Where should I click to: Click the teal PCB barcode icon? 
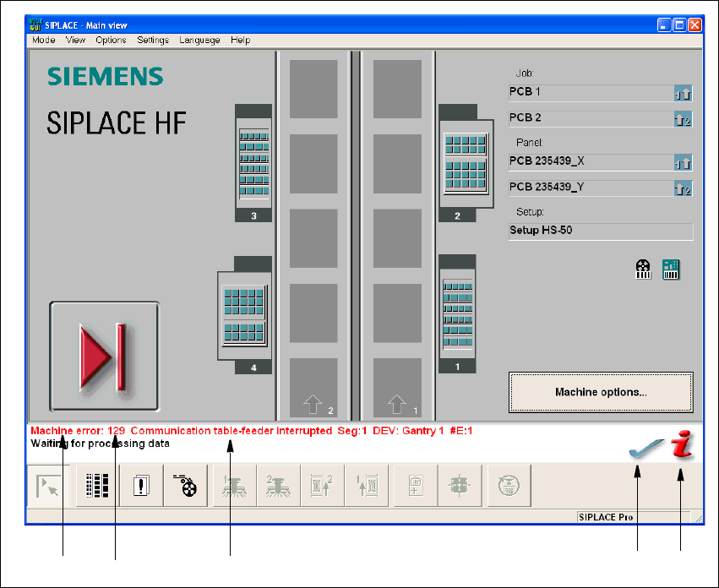coord(671,269)
